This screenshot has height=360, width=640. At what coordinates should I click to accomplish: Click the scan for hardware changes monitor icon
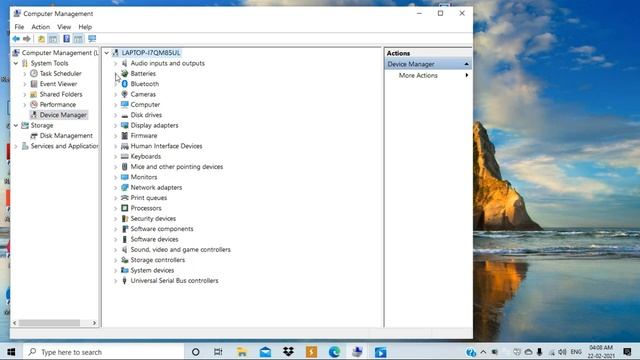point(92,39)
